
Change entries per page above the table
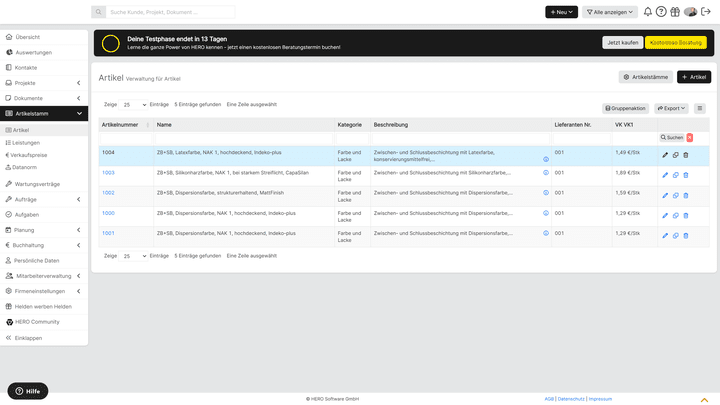click(134, 104)
